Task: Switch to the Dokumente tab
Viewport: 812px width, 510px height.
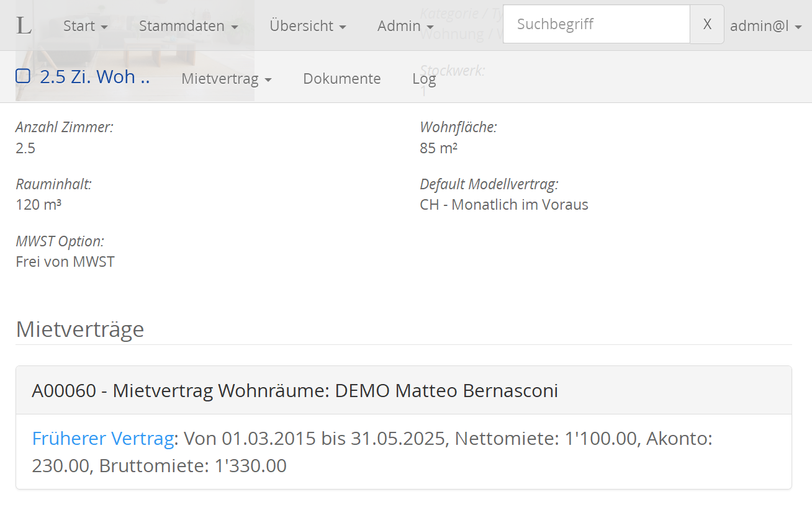Action: tap(342, 79)
